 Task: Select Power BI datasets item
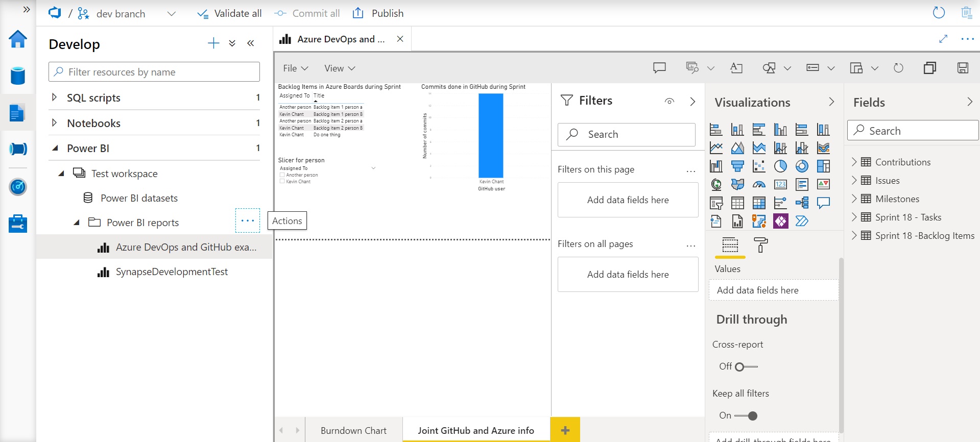click(x=139, y=198)
